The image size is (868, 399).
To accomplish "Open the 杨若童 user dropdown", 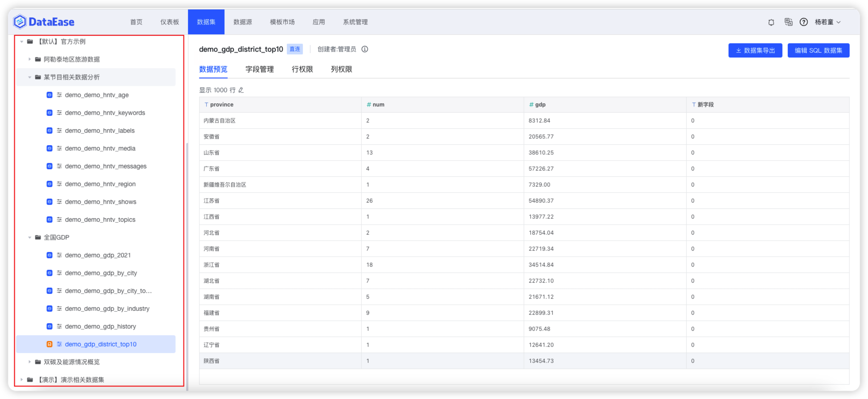I will click(x=827, y=22).
